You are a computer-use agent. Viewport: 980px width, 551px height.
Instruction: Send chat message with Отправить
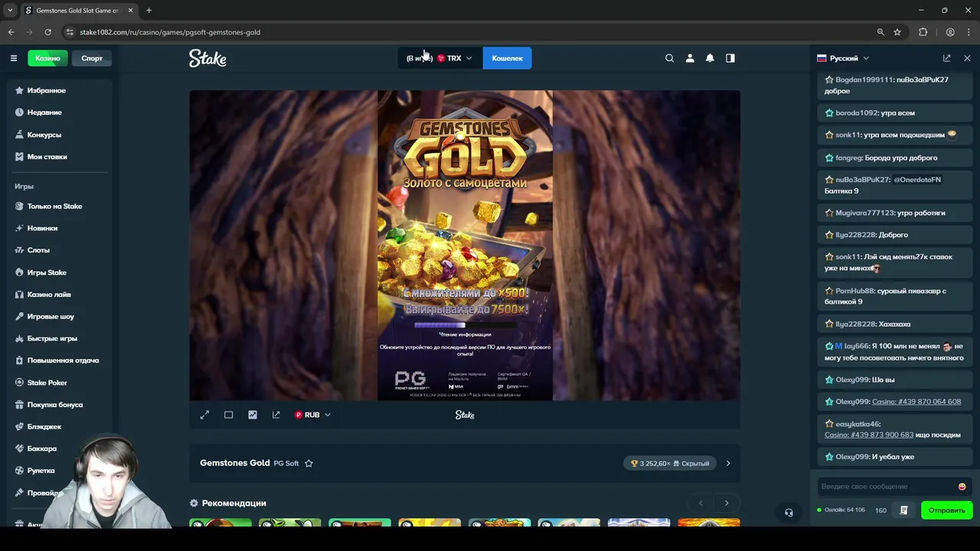pyautogui.click(x=947, y=510)
